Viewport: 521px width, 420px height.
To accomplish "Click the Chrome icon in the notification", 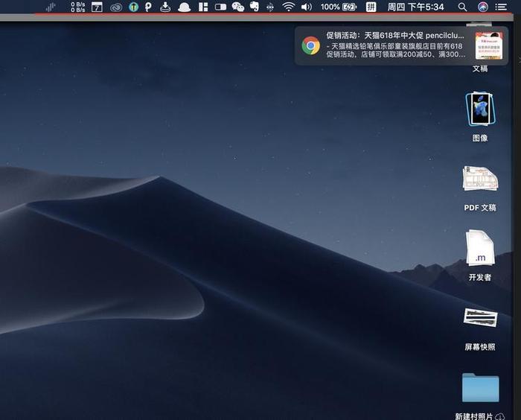I will point(310,45).
